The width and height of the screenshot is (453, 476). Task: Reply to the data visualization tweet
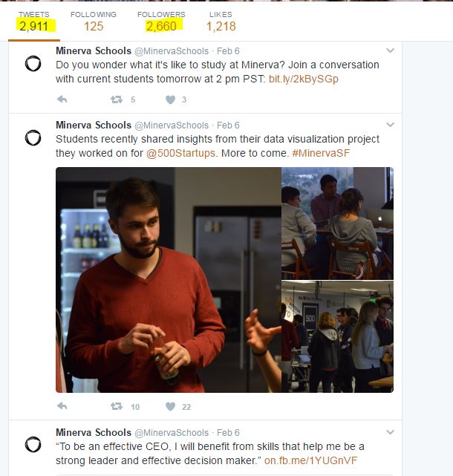coord(62,406)
